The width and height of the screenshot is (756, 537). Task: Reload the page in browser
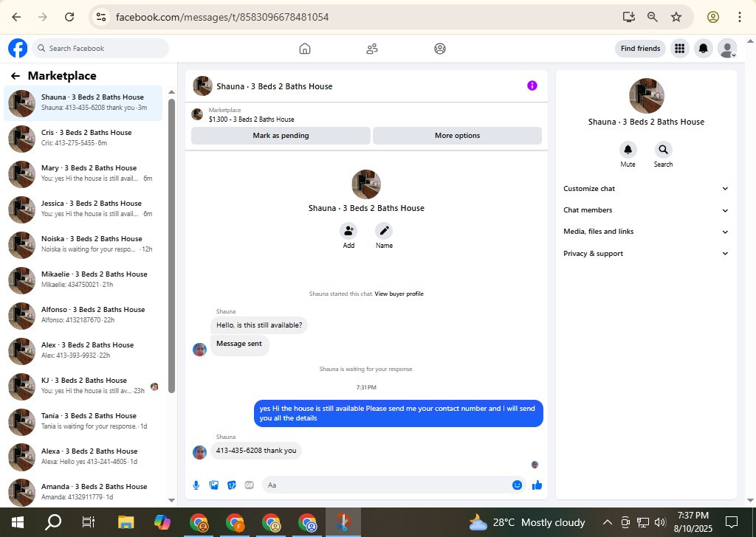click(69, 17)
